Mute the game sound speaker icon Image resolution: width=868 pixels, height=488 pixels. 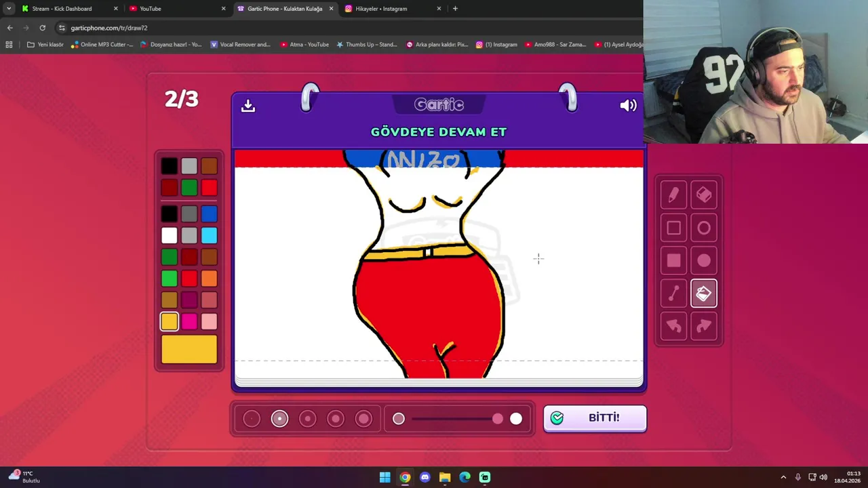click(628, 106)
